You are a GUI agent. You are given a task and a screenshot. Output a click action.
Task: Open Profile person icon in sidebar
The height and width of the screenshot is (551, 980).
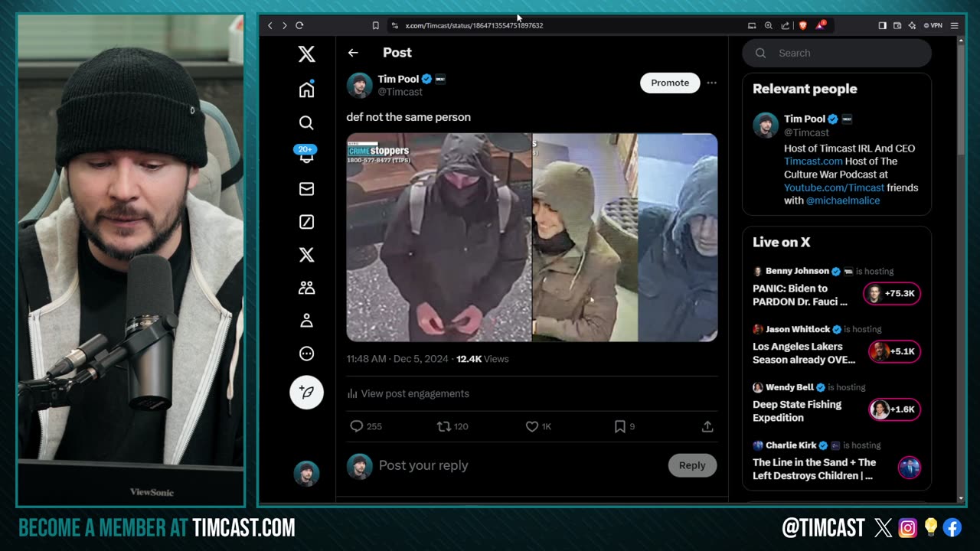(306, 321)
